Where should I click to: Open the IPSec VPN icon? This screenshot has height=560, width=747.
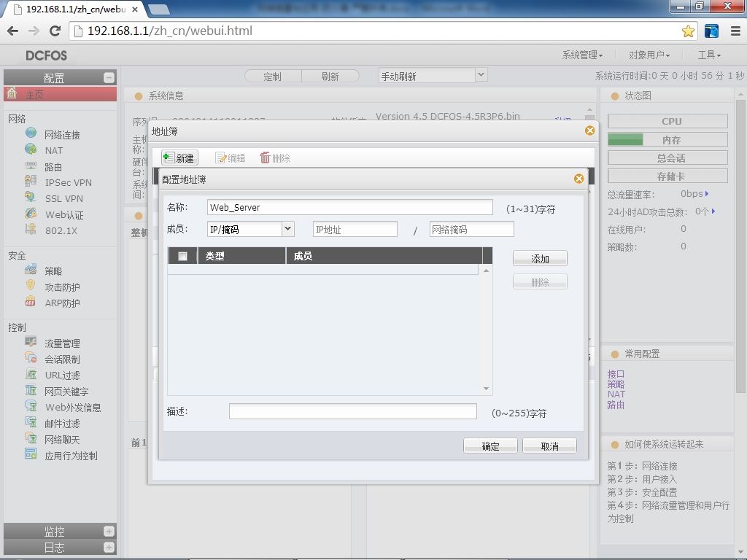tap(31, 181)
